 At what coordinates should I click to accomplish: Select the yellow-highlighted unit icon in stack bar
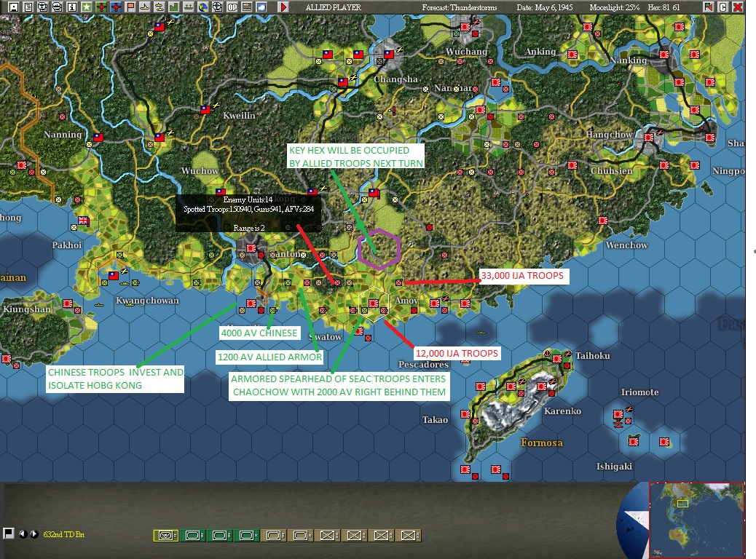coord(166,536)
